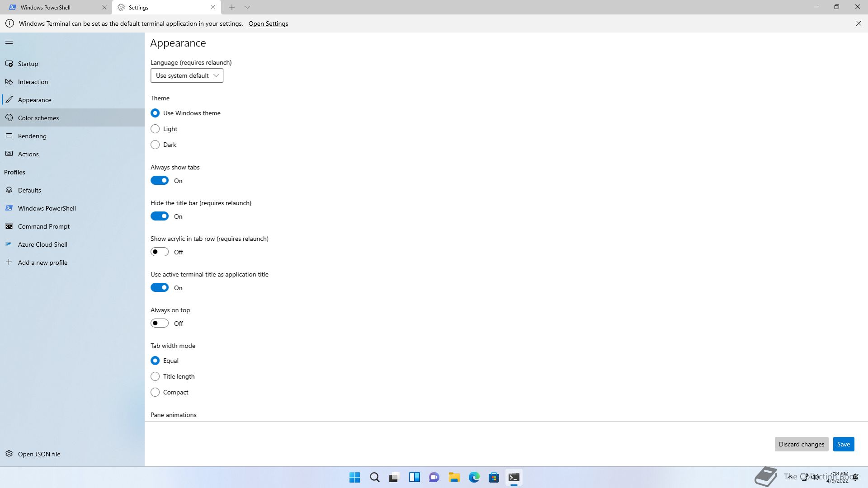
Task: Go to Actions settings page
Action: pos(72,154)
